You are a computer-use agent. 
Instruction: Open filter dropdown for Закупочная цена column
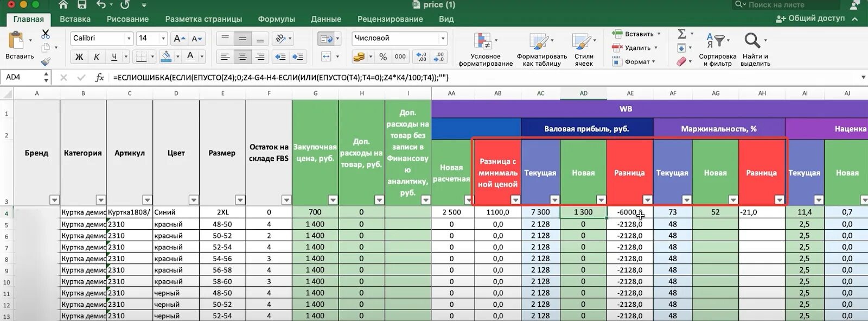point(333,200)
